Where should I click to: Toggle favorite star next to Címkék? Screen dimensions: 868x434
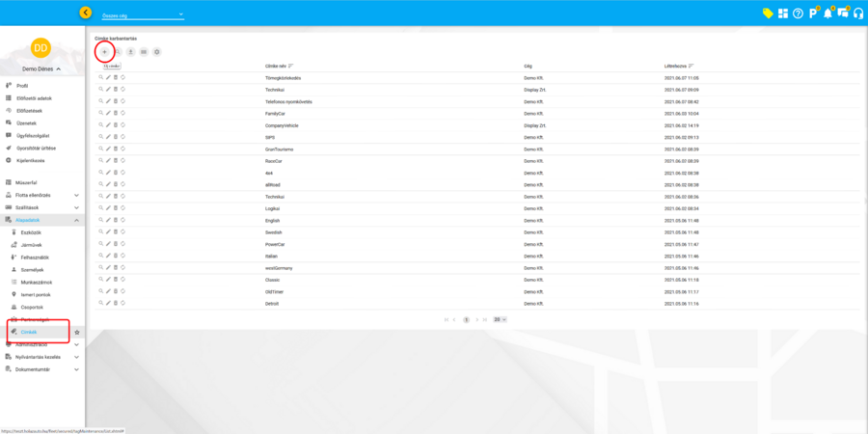(x=77, y=332)
